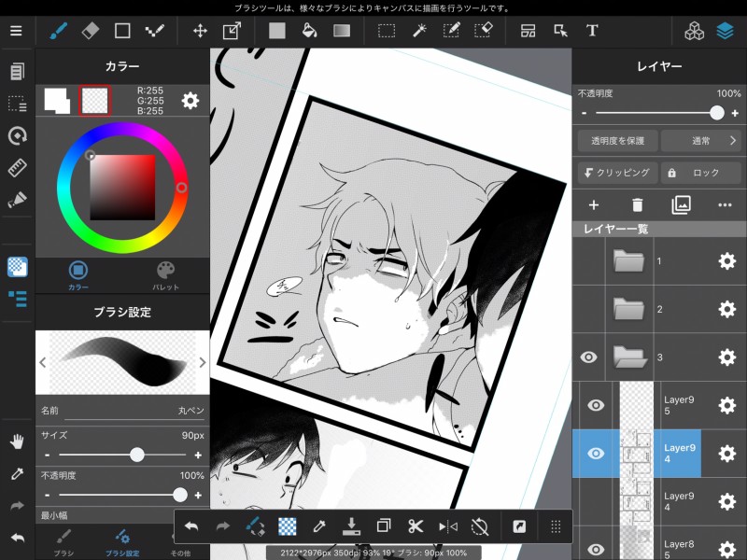Click the undo arrow in left sidebar
The height and width of the screenshot is (560, 747).
pos(17,539)
